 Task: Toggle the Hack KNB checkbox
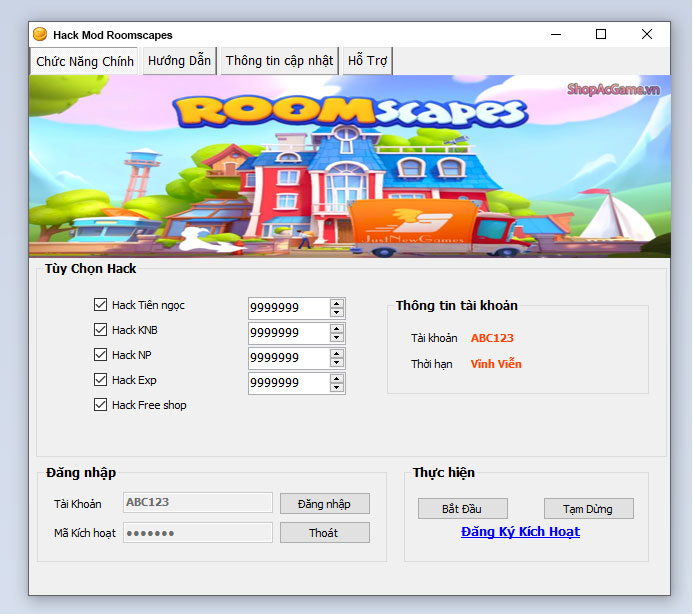tap(100, 330)
